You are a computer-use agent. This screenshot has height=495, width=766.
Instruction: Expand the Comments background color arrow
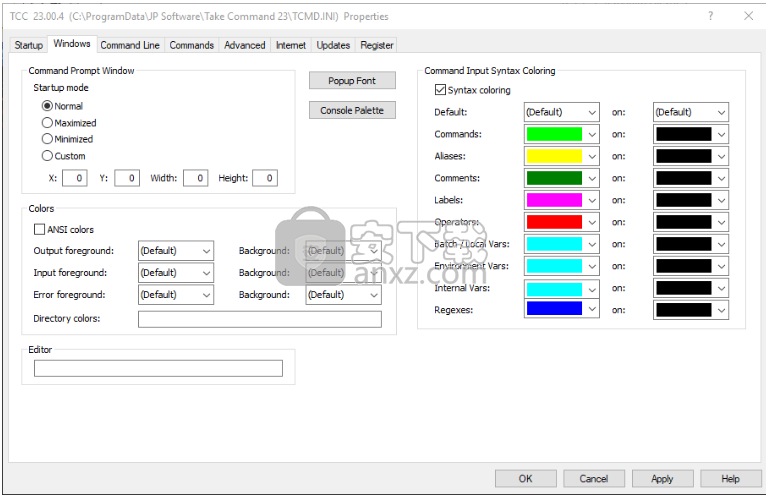[722, 178]
